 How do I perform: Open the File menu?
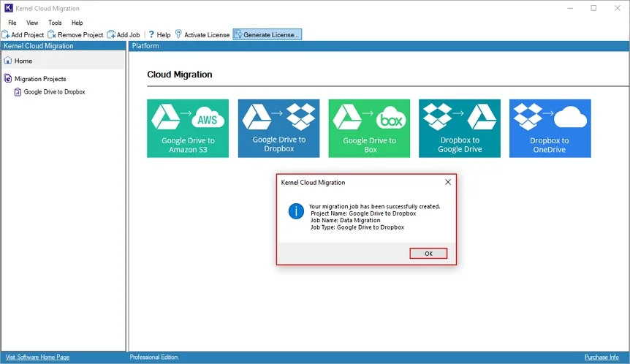[x=12, y=23]
